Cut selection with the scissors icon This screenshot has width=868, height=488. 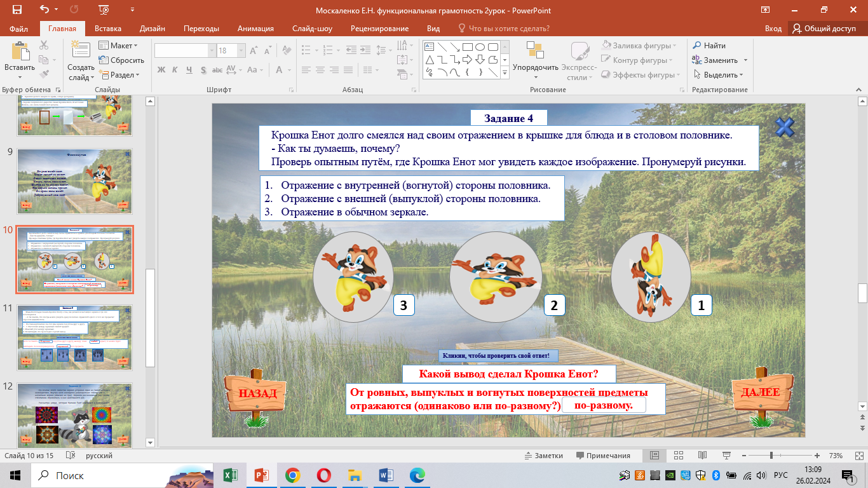point(44,45)
